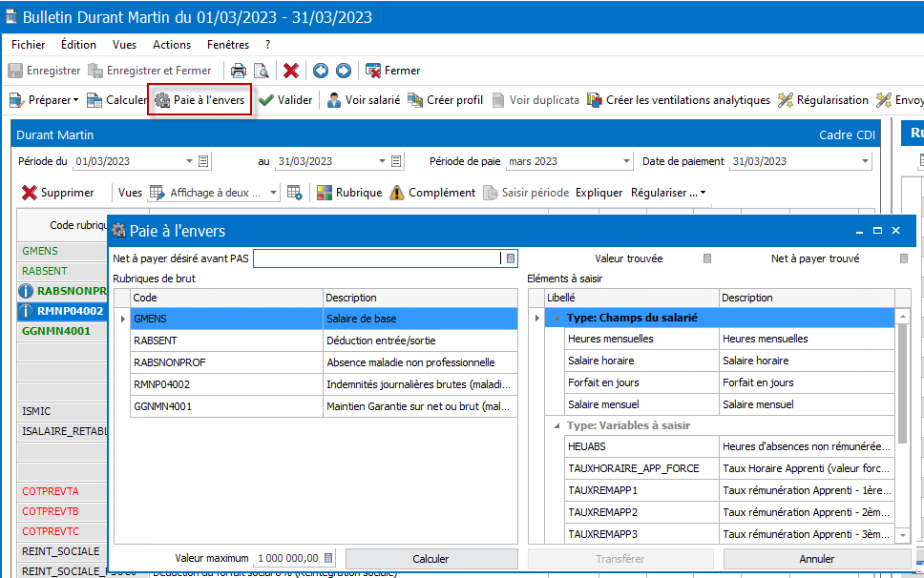Click Voir salarié icon
The width and height of the screenshot is (924, 578).
(x=334, y=100)
